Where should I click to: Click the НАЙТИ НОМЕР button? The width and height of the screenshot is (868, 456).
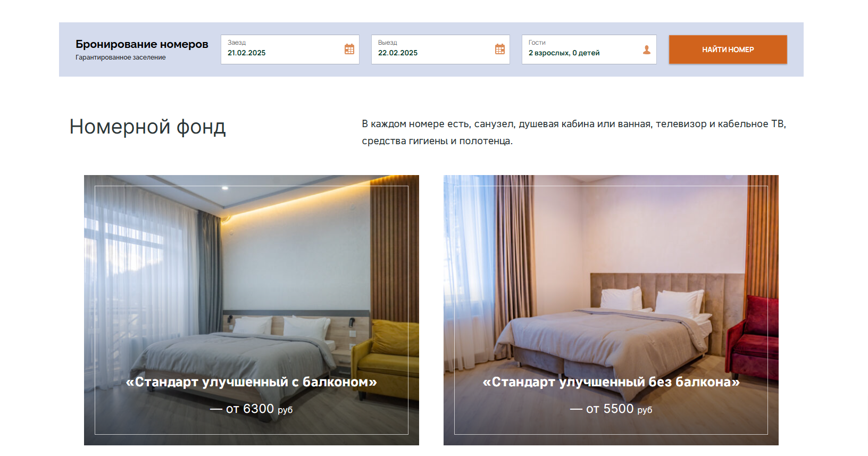coord(728,49)
